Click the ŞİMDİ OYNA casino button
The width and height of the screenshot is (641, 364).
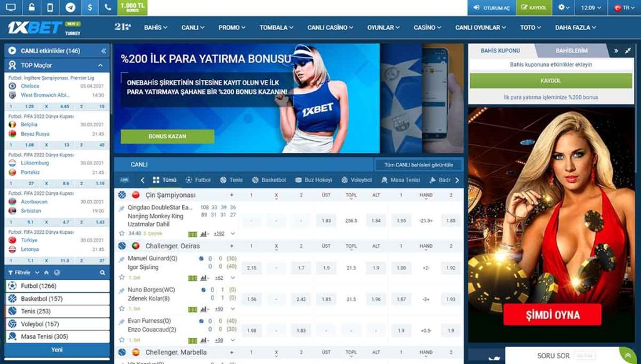coord(552,315)
